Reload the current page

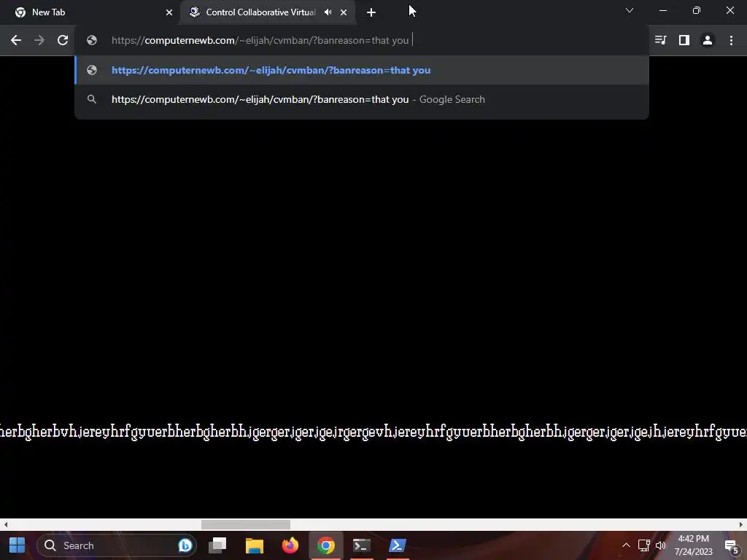tap(63, 41)
